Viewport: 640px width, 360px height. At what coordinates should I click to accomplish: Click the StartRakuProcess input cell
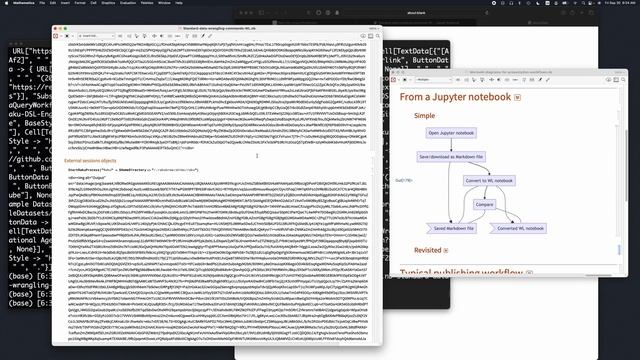[133, 170]
